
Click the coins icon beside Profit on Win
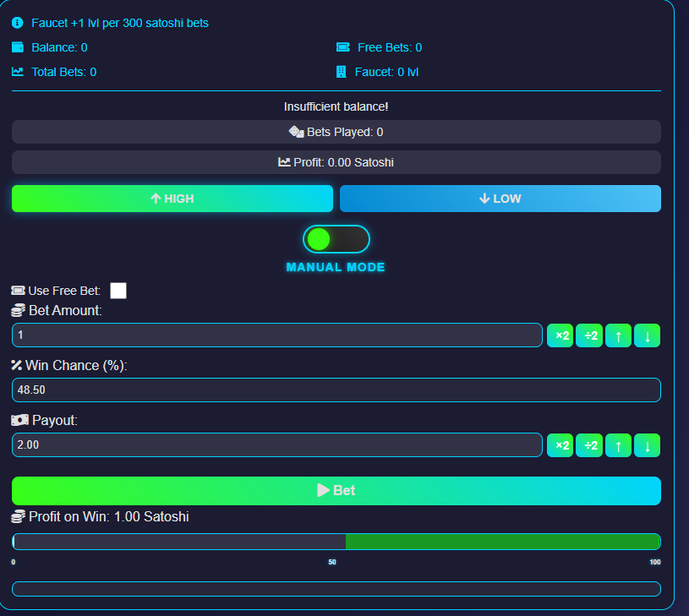[x=18, y=516]
